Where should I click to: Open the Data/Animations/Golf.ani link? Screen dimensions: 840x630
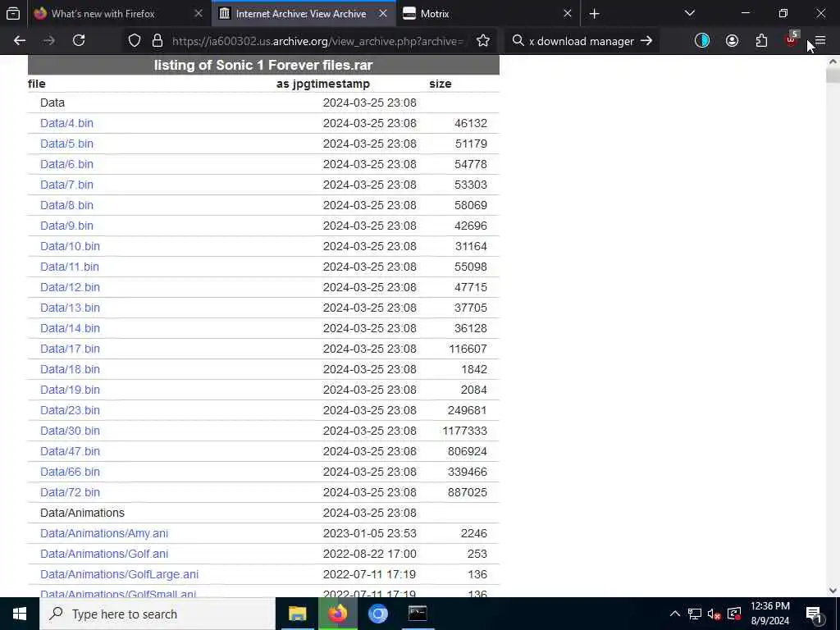coord(104,554)
